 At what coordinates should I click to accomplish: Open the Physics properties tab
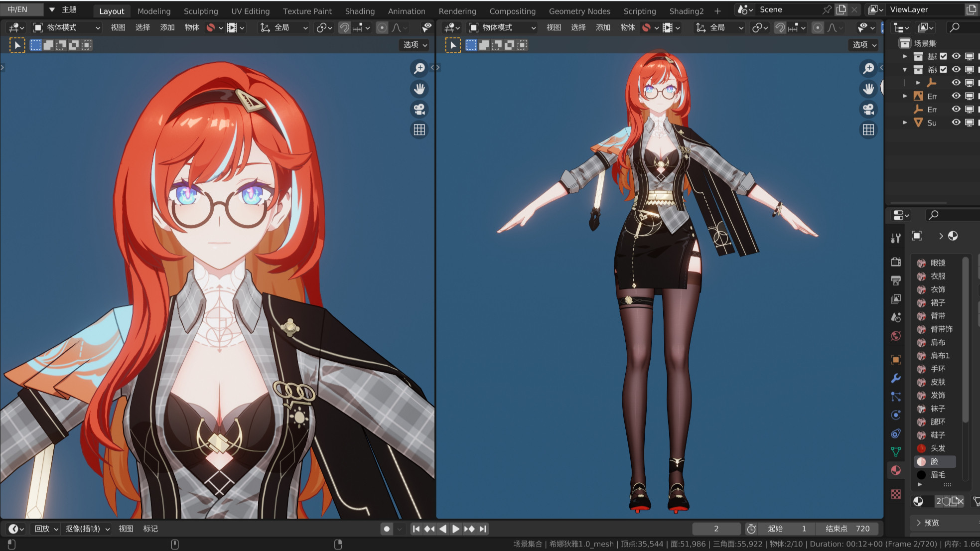click(896, 415)
